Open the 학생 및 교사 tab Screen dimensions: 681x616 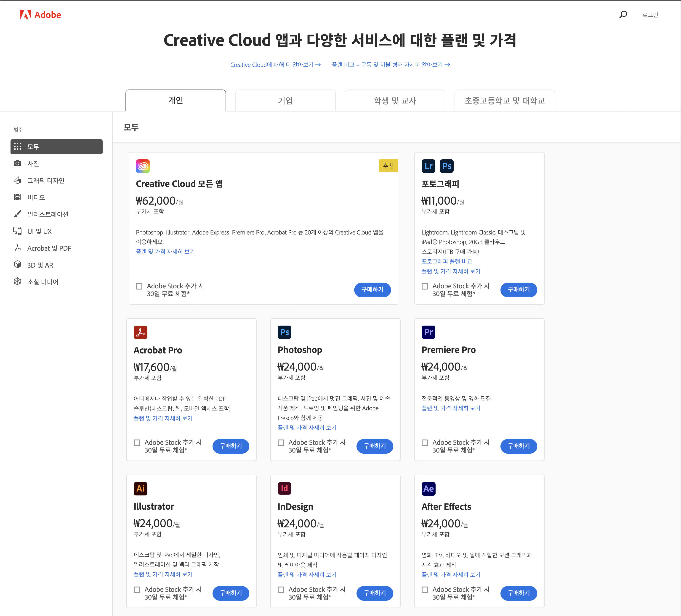pos(395,101)
